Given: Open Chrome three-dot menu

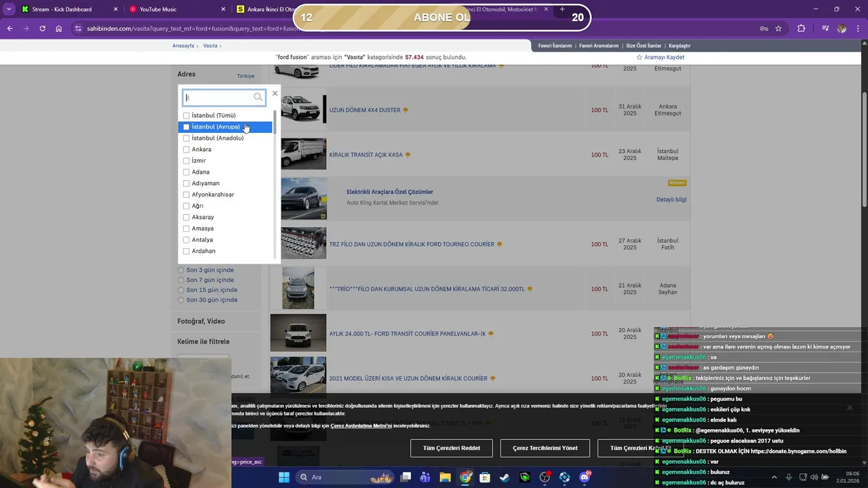Looking at the screenshot, I should point(859,28).
